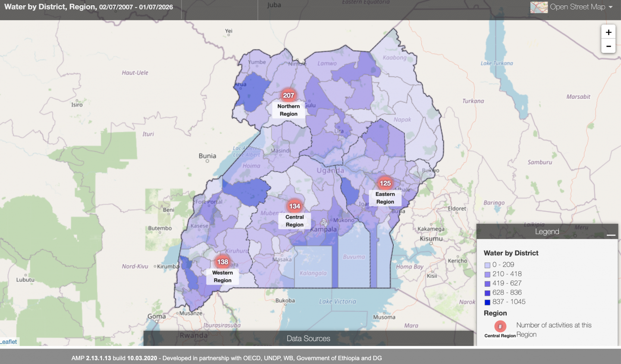This screenshot has width=621, height=364.
Task: Click the Napak district label
Action: click(402, 119)
